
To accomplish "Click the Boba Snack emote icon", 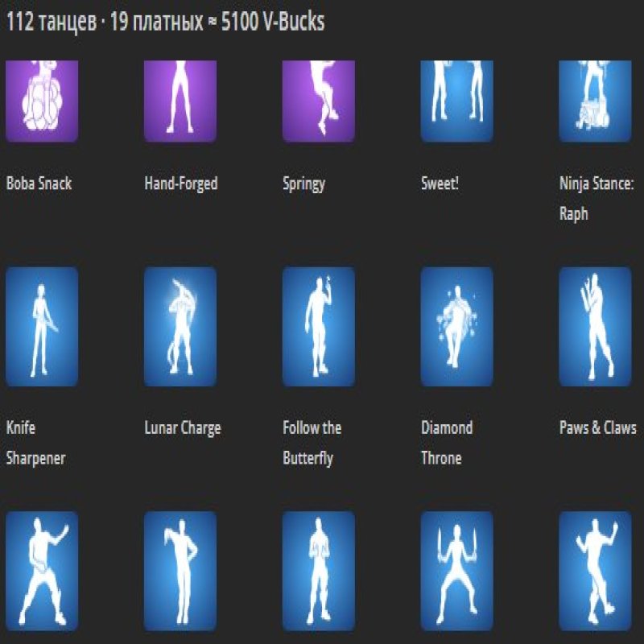I will (x=42, y=101).
